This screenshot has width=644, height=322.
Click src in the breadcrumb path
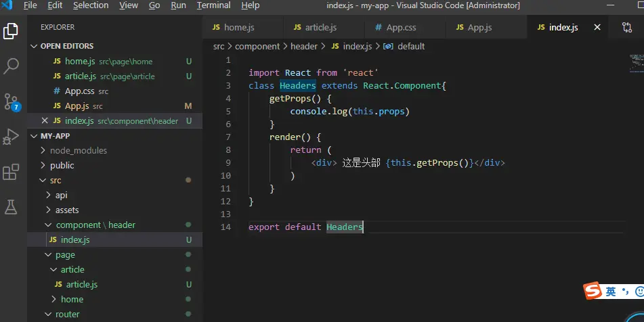(x=219, y=47)
